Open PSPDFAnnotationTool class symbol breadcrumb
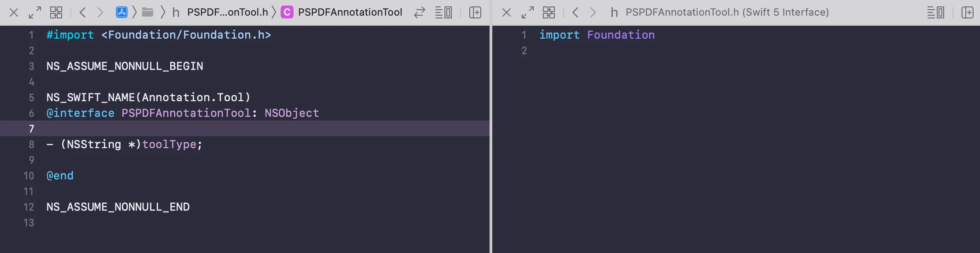Screen dimensions: 980x253 point(342,12)
